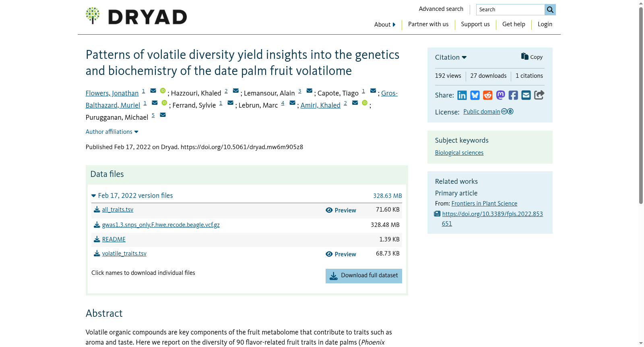Click the '1 citations' count
Image resolution: width=644 pixels, height=347 pixels.
tap(529, 76)
